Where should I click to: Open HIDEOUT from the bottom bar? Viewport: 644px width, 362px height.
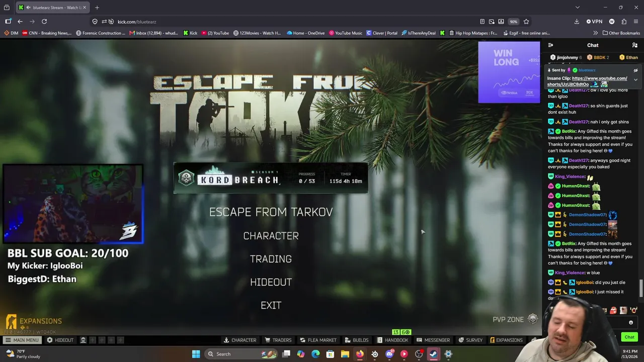click(60, 340)
